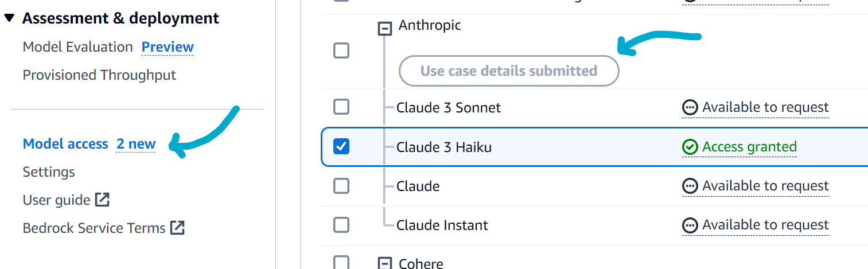Collapse the Cohere model group
Screen dimensions: 868x269
385,264
